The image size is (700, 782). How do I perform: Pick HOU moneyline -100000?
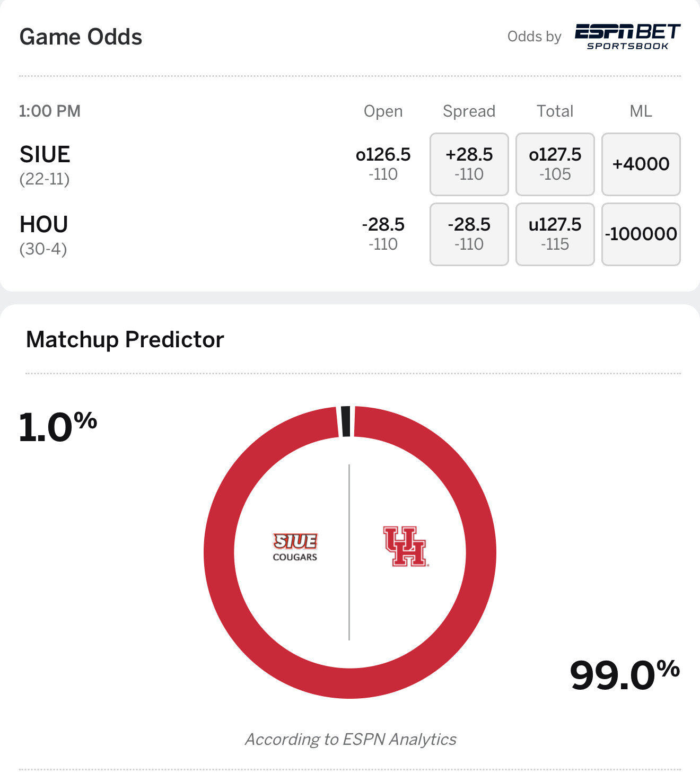(x=641, y=234)
